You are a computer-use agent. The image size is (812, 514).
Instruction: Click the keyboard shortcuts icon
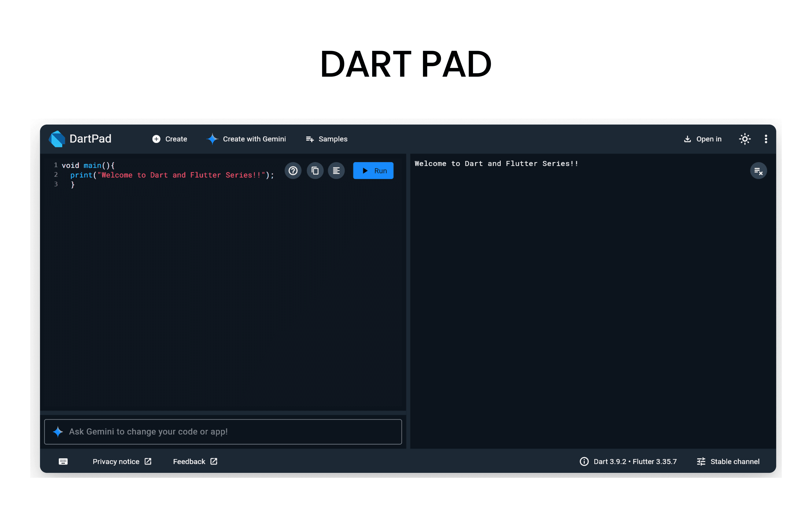[63, 461]
